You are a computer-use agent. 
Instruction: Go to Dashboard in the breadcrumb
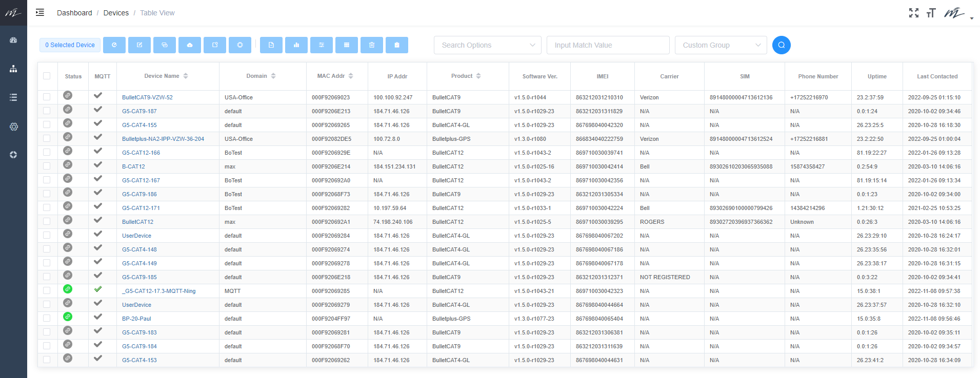(x=74, y=13)
